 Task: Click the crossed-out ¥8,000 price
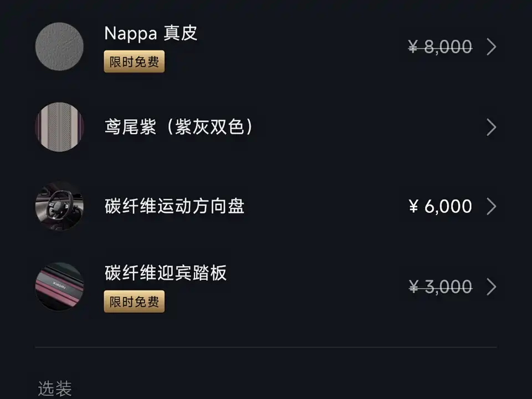coord(440,47)
